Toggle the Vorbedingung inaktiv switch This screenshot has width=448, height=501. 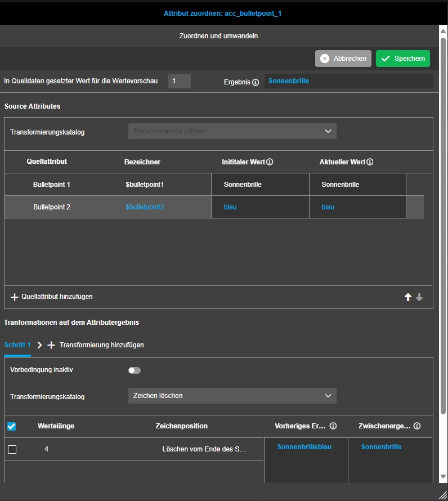point(135,370)
